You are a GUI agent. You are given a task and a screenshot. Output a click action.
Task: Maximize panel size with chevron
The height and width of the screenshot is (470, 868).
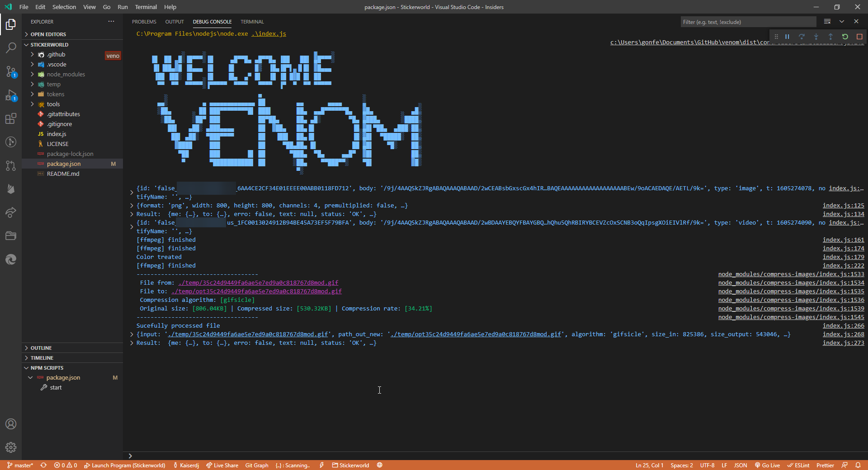click(842, 22)
